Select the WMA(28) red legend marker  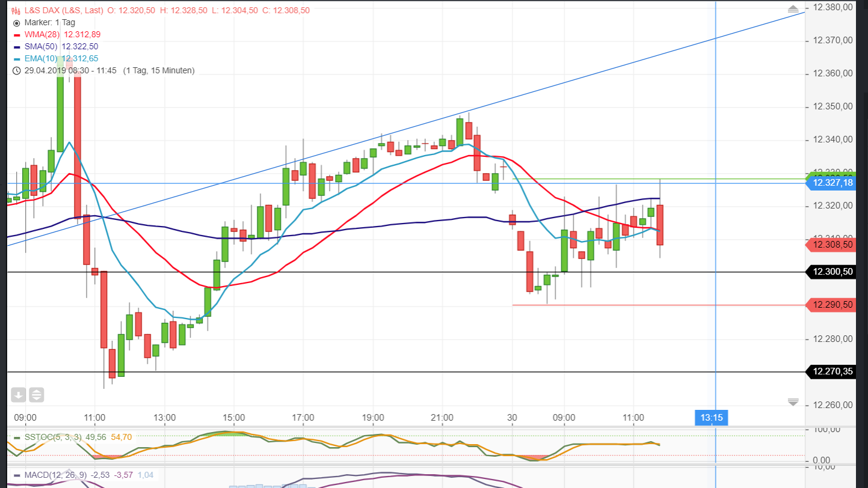click(x=16, y=34)
